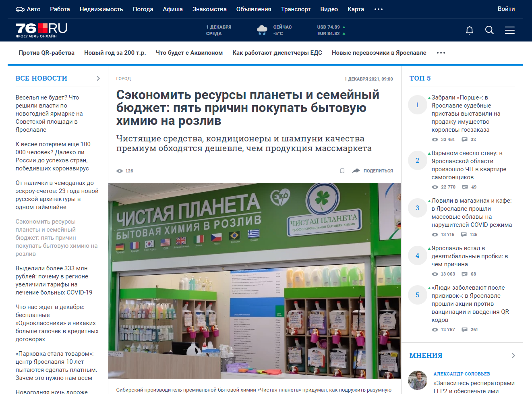The width and height of the screenshot is (532, 394).
Task: Open topic Как работают диспетчеры ЕДС
Action: tap(277, 53)
